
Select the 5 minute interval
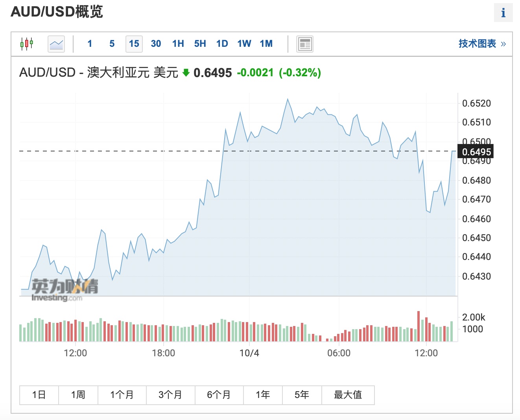tap(112, 44)
